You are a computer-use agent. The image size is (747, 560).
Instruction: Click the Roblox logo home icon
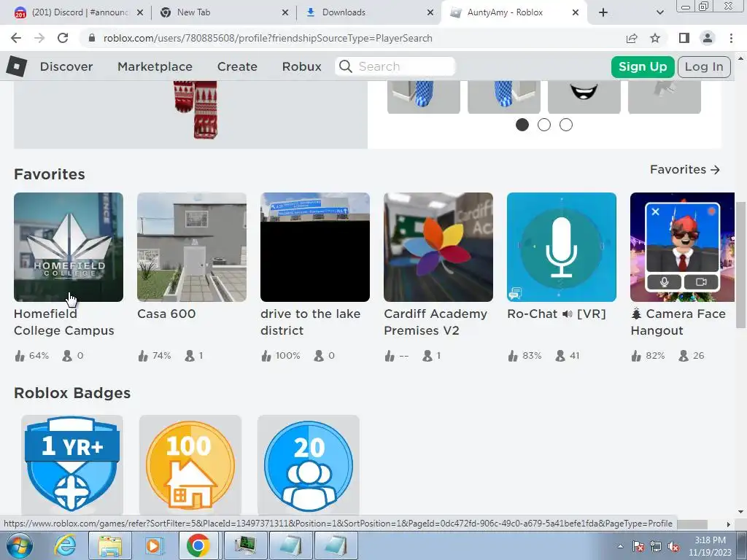tap(17, 66)
